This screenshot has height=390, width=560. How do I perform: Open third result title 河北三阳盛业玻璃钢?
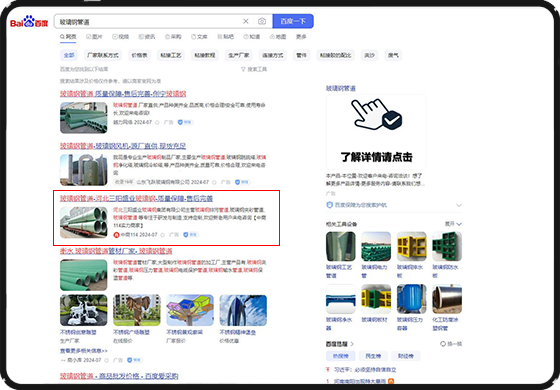tap(136, 198)
